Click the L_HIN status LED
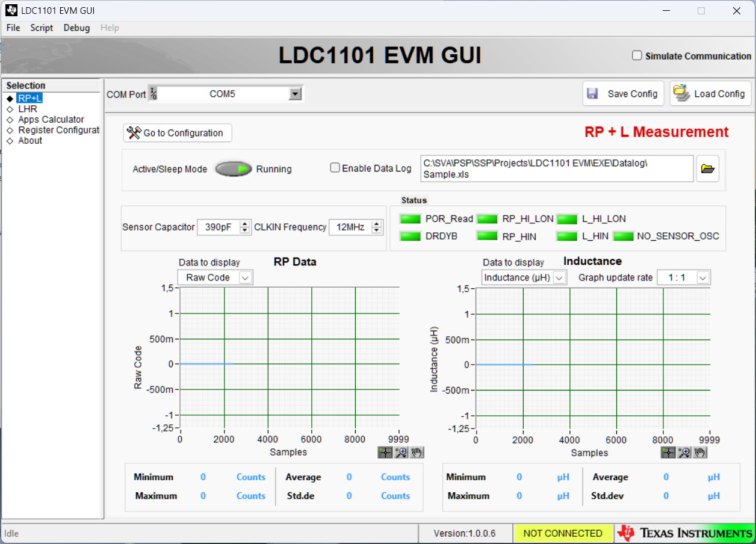 tap(567, 236)
